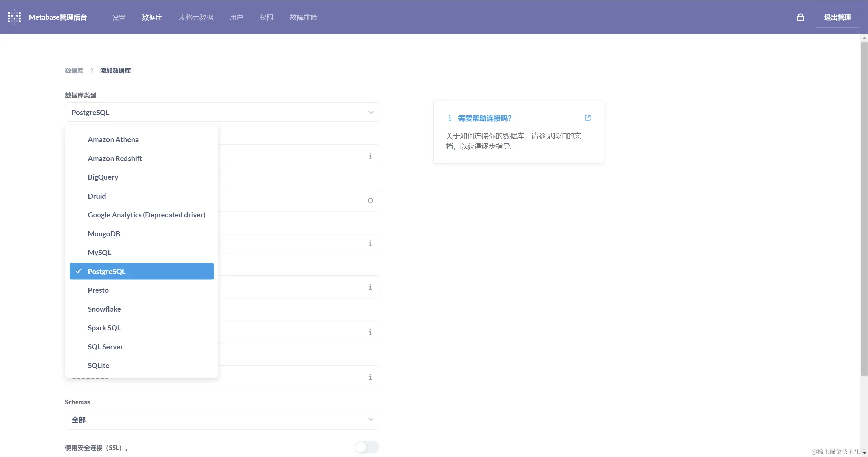Enable the secure connection SSL toggle
The image size is (868, 457).
point(367,447)
